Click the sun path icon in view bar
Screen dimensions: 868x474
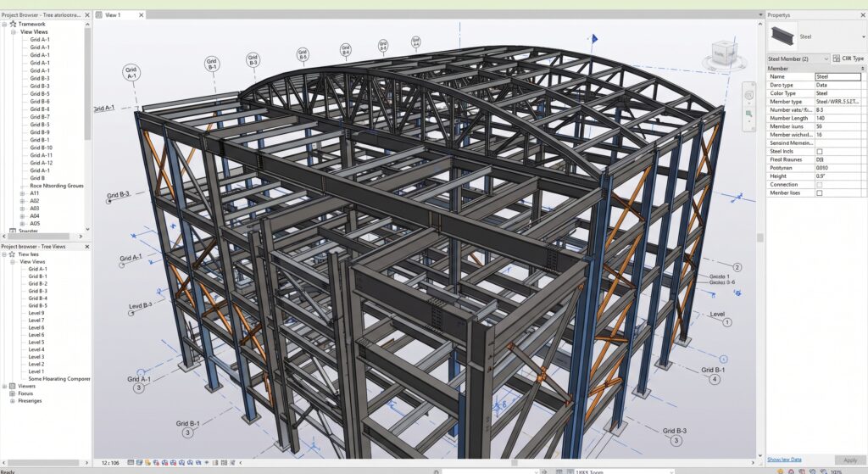pyautogui.click(x=147, y=462)
